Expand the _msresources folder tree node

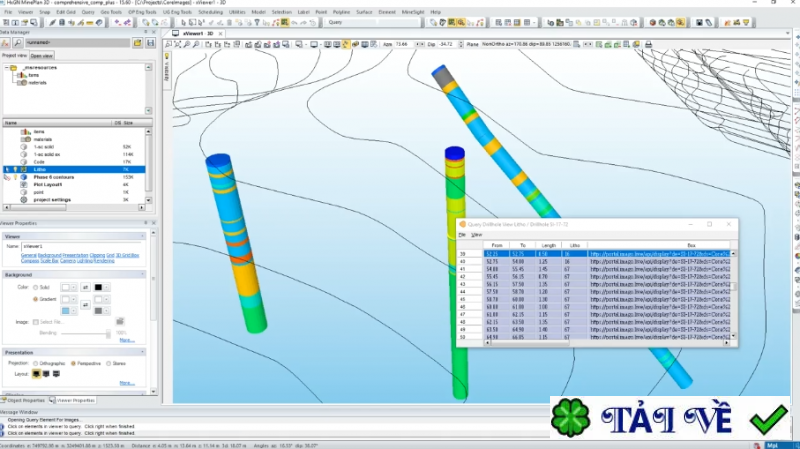[x=6, y=68]
